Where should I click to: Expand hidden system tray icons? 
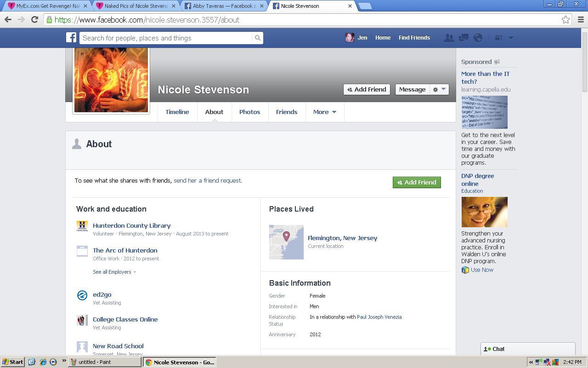(531, 362)
